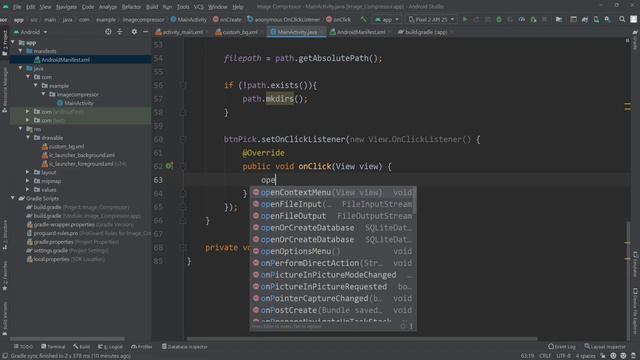Screen dimensions: 640x360
Task: Click the Debug app bug icon
Action: tap(499, 19)
